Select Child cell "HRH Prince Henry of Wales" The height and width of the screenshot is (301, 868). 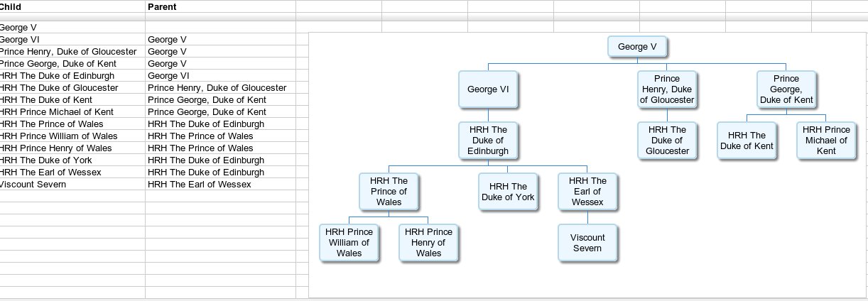pyautogui.click(x=72, y=148)
